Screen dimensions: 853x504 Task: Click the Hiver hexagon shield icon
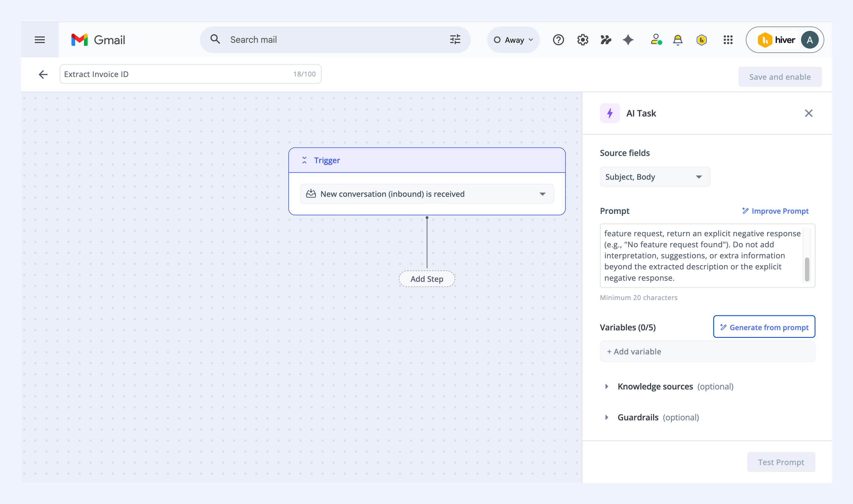701,40
